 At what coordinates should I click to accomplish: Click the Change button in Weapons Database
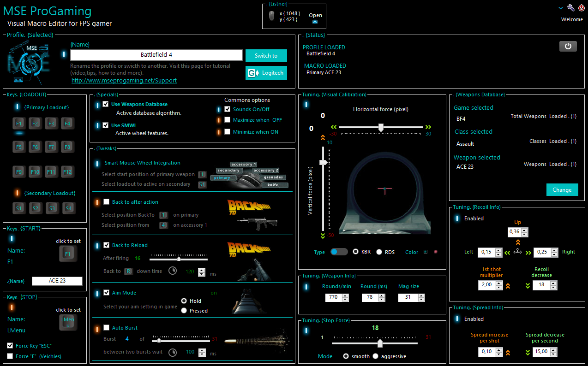[562, 189]
